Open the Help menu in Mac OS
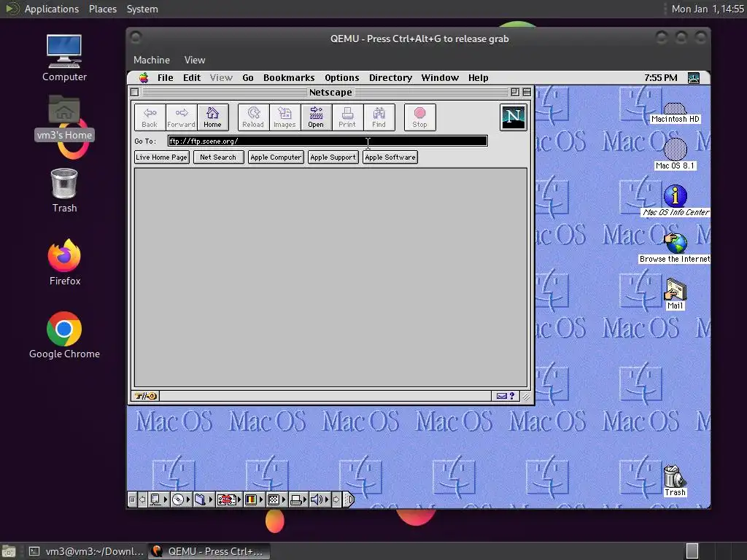 tap(478, 77)
